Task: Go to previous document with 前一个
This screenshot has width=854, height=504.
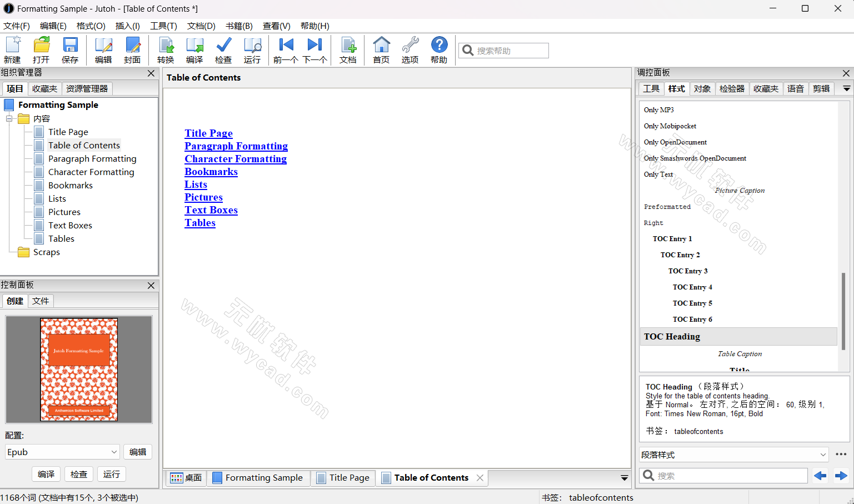Action: click(x=286, y=50)
